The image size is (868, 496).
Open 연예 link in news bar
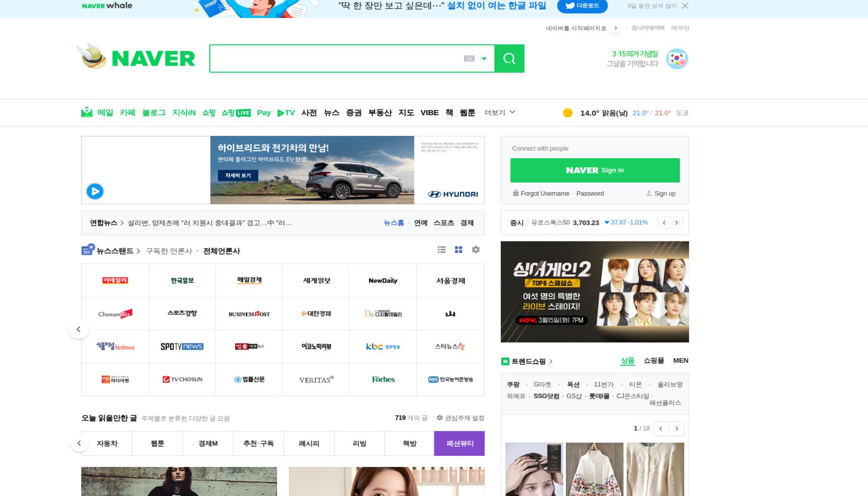(x=421, y=223)
